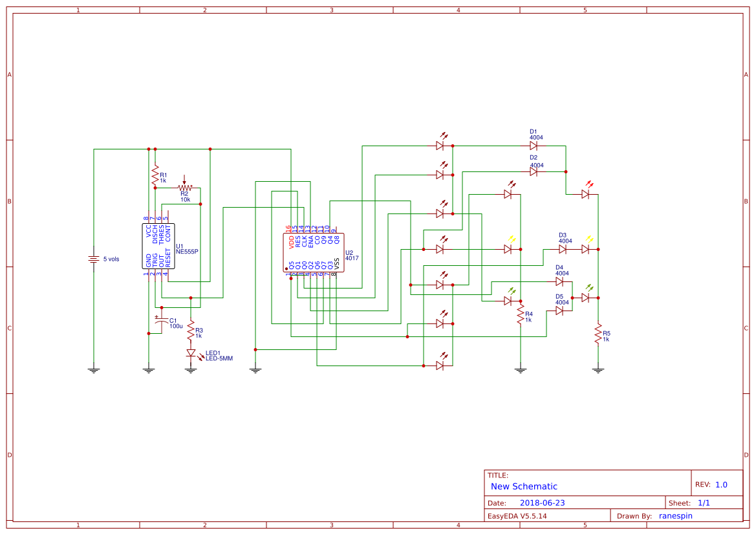Click the CLK pin label on U2
The width and height of the screenshot is (756, 535).
tap(304, 241)
